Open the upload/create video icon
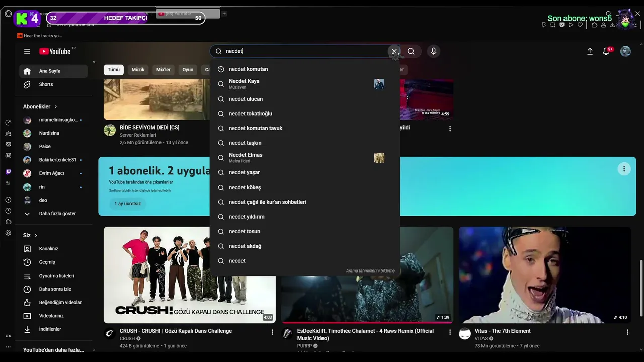 pyautogui.click(x=590, y=51)
